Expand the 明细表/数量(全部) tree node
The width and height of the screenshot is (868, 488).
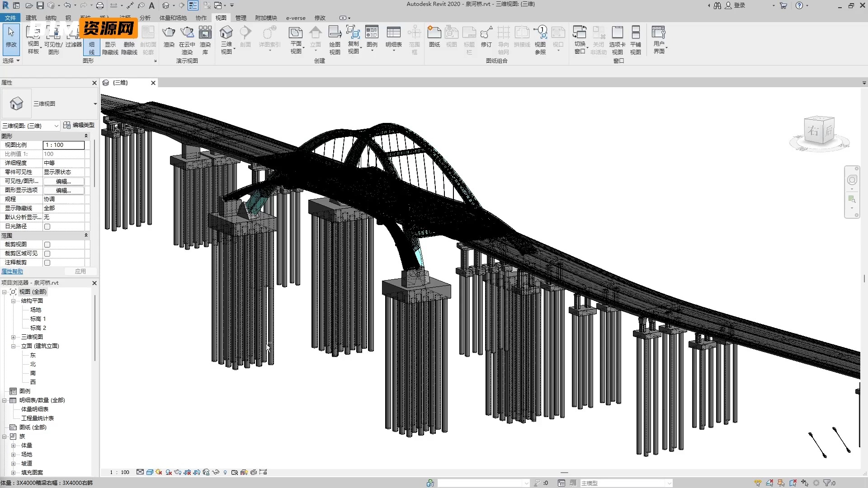click(5, 400)
